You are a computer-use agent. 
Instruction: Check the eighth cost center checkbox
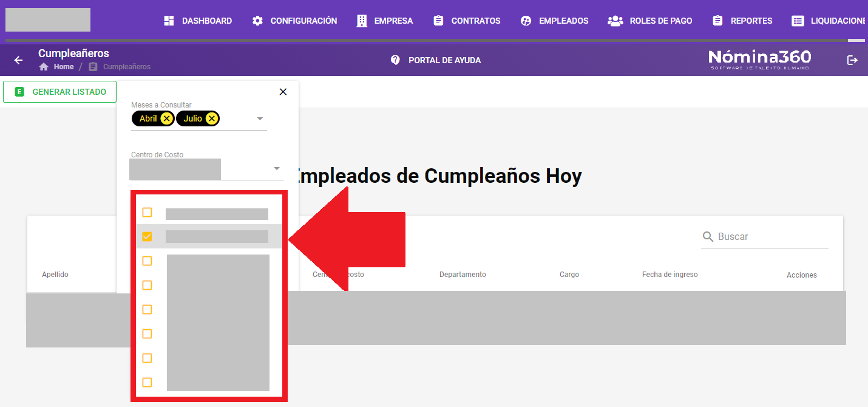coord(147,383)
